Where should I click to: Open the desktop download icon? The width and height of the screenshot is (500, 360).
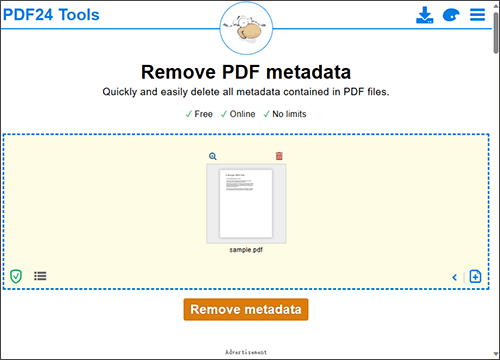point(425,15)
